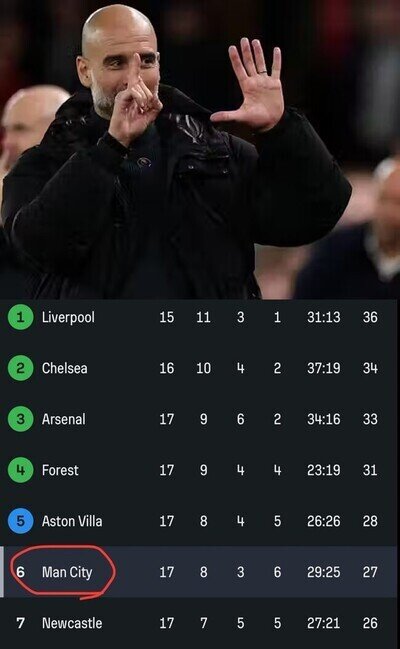This screenshot has width=400, height=649.
Task: Click Liverpool's 36 points value
Action: coord(370,317)
